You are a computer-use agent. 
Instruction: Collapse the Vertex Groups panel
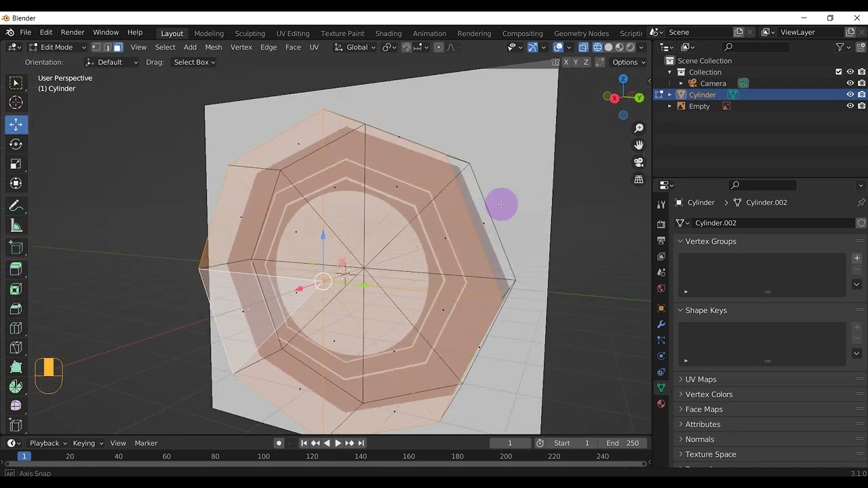tap(710, 241)
